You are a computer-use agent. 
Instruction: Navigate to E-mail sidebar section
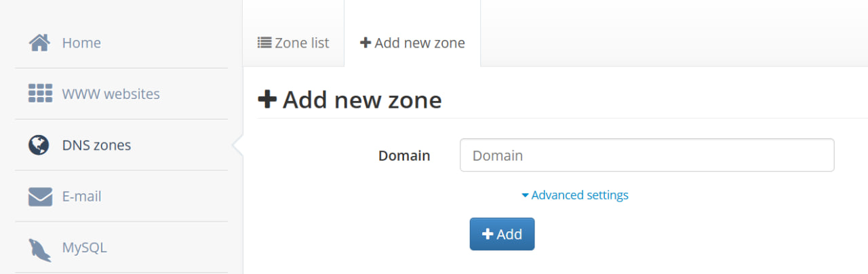(x=81, y=197)
